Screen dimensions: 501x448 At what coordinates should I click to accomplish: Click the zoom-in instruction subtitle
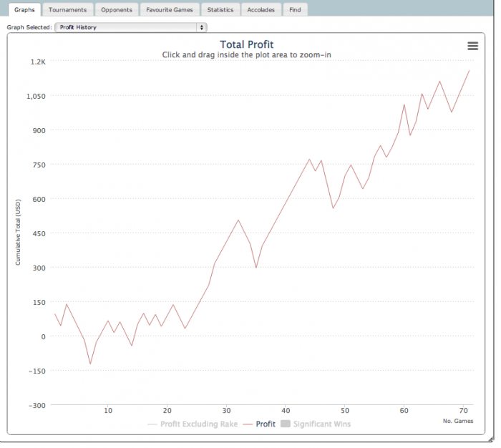coord(246,55)
